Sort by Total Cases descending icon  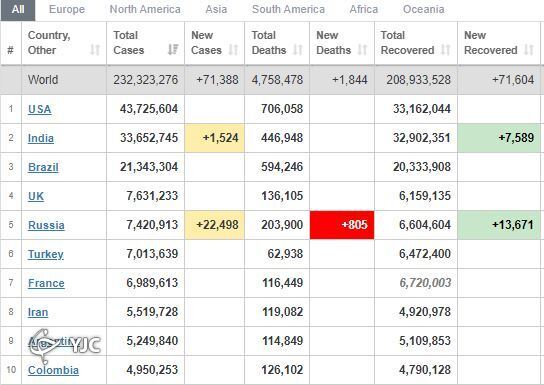click(x=173, y=50)
